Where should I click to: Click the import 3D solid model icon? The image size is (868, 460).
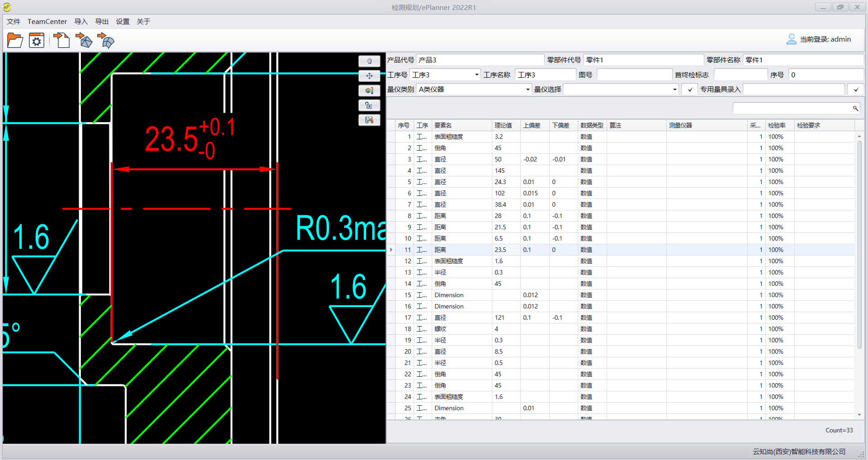click(x=84, y=40)
